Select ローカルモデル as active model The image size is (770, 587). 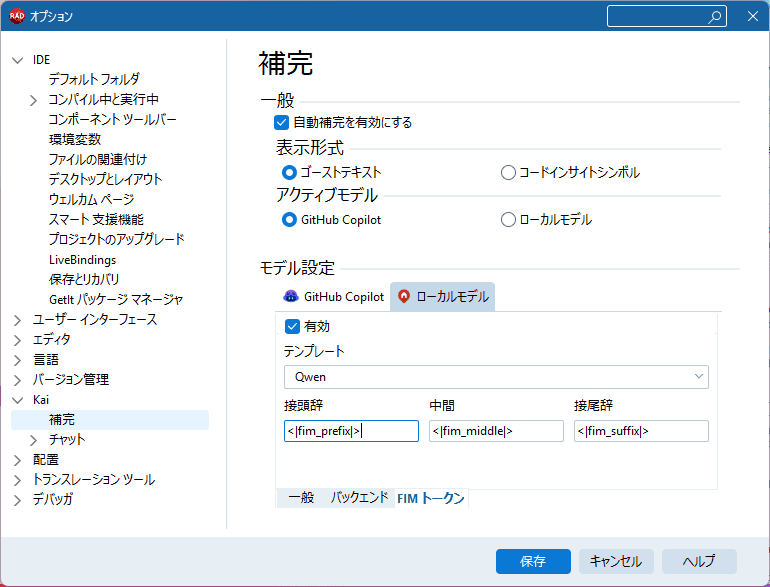[508, 220]
